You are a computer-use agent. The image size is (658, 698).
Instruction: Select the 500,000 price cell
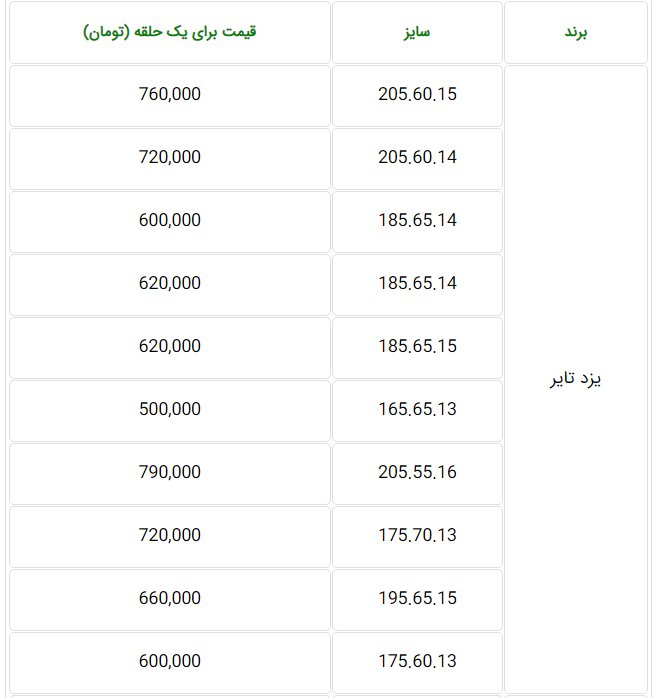pyautogui.click(x=170, y=409)
